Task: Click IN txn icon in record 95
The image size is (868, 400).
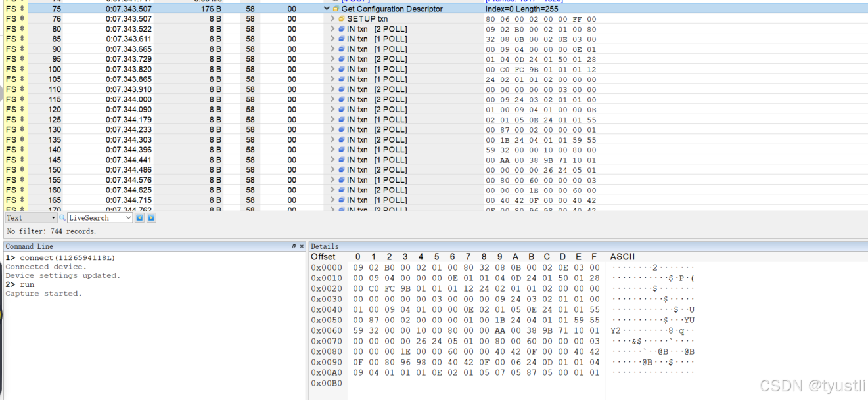Action: (x=342, y=59)
